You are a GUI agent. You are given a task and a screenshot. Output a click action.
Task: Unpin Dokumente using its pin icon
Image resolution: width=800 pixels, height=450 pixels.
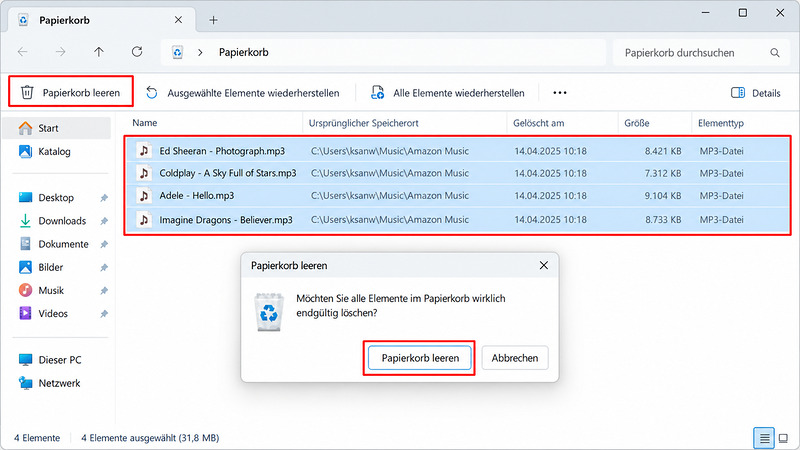point(104,244)
